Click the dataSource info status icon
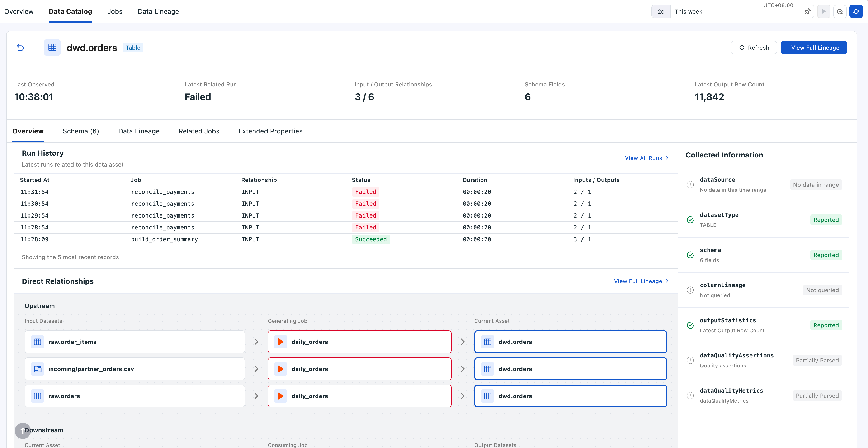This screenshot has height=448, width=868. (690, 185)
